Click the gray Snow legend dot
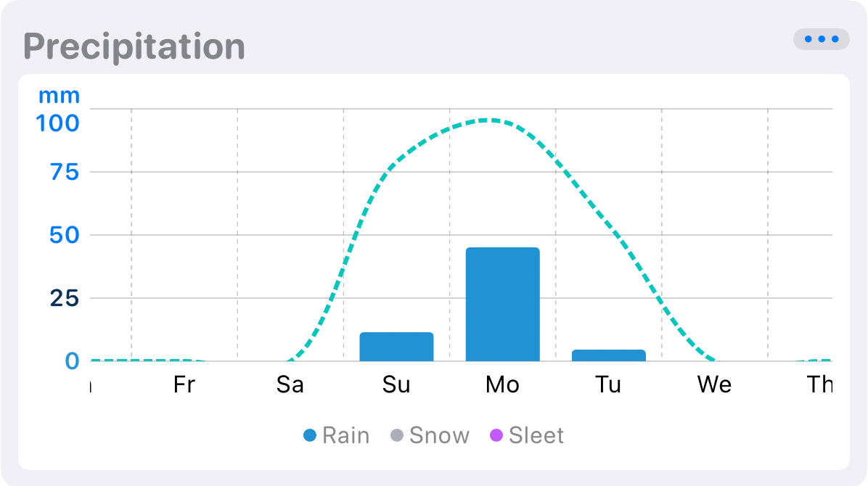The width and height of the screenshot is (868, 486). (397, 436)
